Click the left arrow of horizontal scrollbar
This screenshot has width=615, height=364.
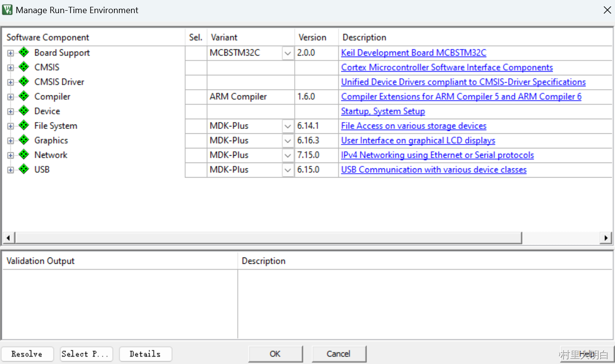pyautogui.click(x=8, y=238)
